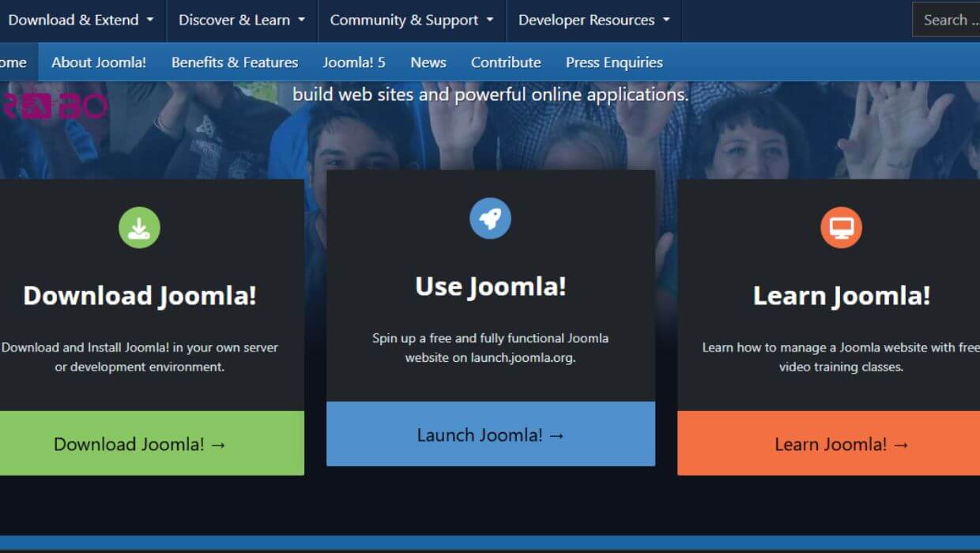
Task: Open the Developer Resources dropdown
Action: pyautogui.click(x=594, y=21)
